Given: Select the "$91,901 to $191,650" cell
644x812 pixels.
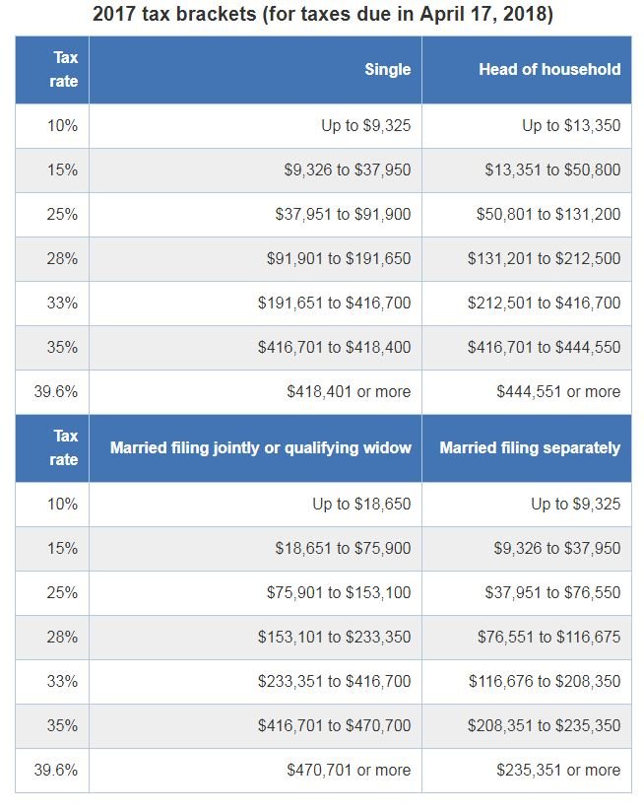Looking at the screenshot, I should pos(339,258).
